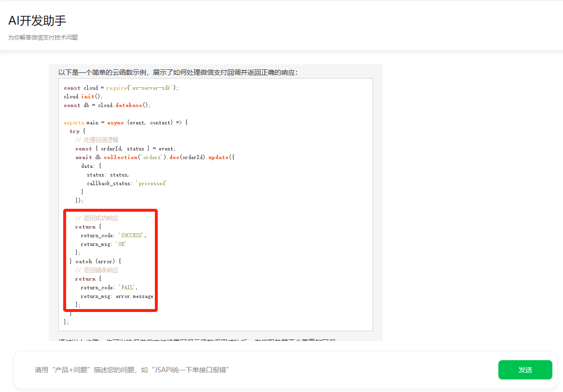This screenshot has height=392, width=563.
Task: Click the comment // 返回成功响应
Action: pyautogui.click(x=97, y=218)
